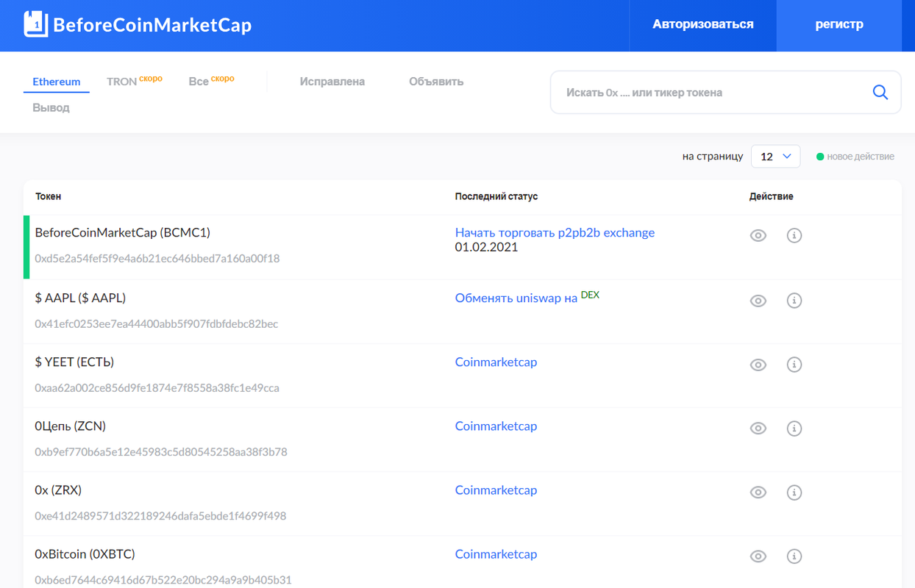The image size is (915, 588).
Task: Click token name 0xBitcoin (0XBTC)
Action: pyautogui.click(x=85, y=553)
